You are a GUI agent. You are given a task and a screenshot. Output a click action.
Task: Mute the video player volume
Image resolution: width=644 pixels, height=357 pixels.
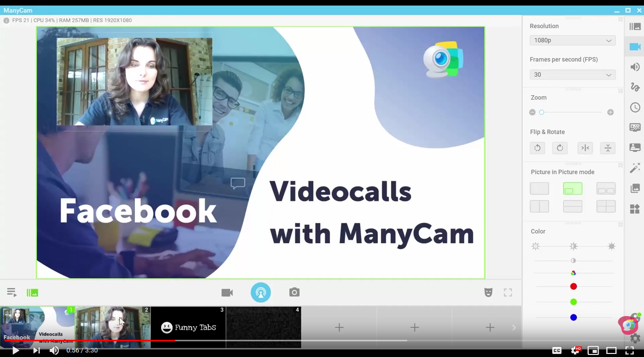(x=54, y=350)
